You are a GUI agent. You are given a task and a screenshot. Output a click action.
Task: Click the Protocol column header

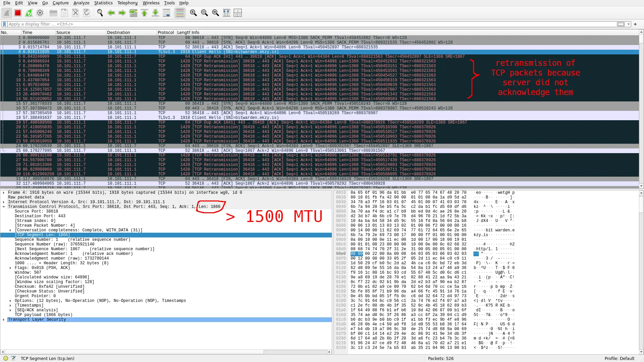point(166,33)
